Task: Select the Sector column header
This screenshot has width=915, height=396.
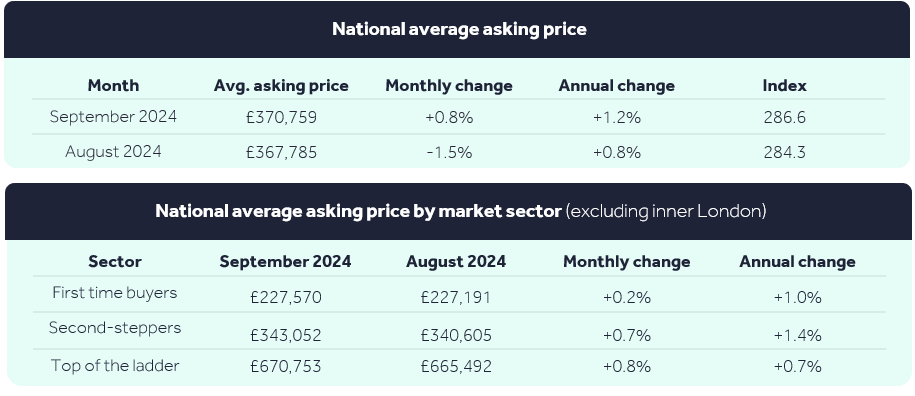Action: coord(114,261)
